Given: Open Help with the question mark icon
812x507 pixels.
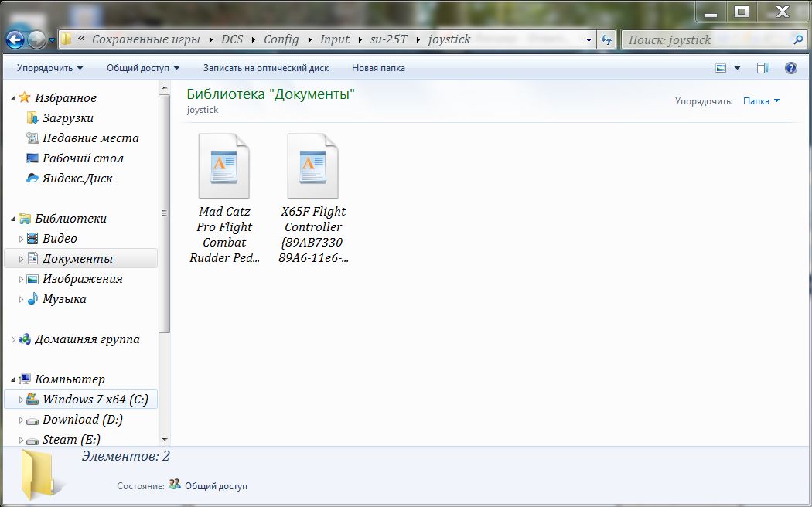Looking at the screenshot, I should click(791, 68).
